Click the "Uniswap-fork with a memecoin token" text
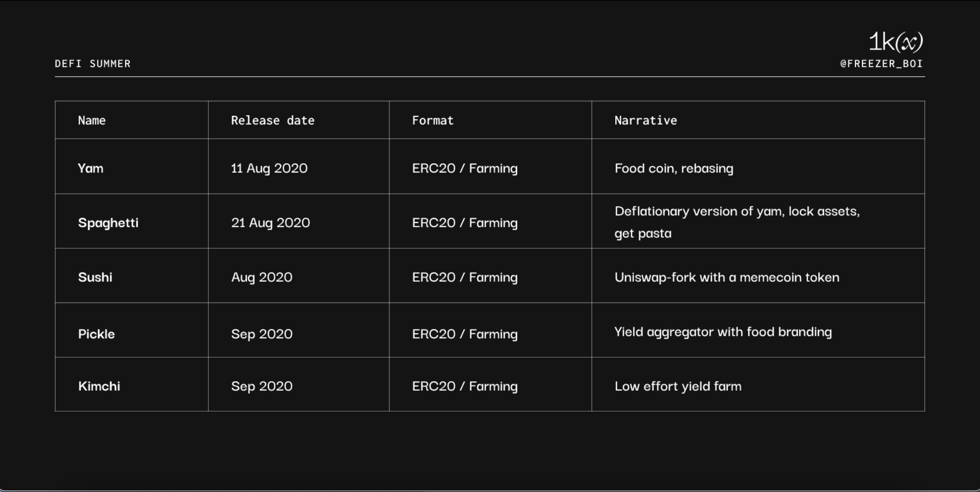Viewport: 980px width, 492px height. pyautogui.click(x=727, y=277)
